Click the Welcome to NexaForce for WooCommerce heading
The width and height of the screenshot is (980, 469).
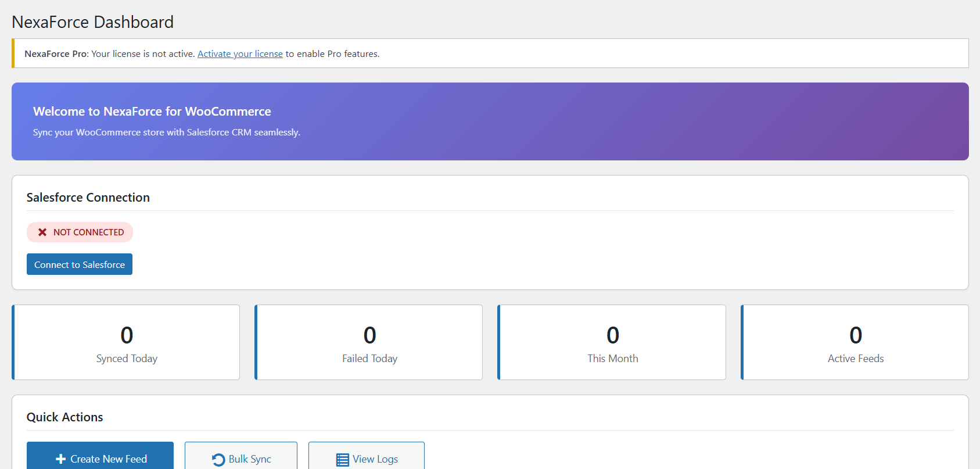(x=152, y=112)
